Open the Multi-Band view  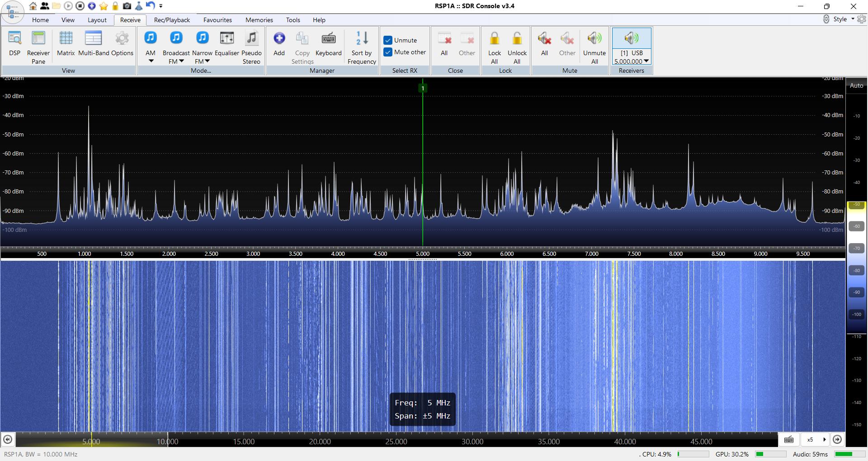94,44
